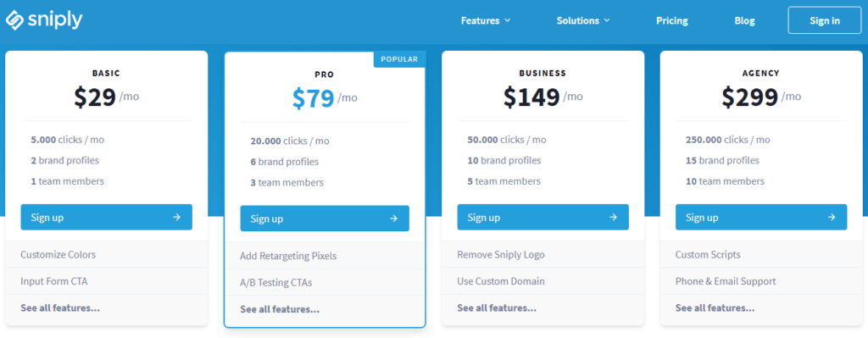Click the arrow on Basic Sign up button
The height and width of the screenshot is (338, 868).
176,218
